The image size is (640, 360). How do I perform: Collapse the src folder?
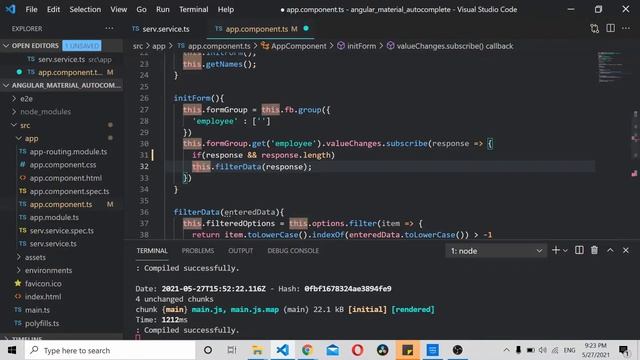coord(25,125)
